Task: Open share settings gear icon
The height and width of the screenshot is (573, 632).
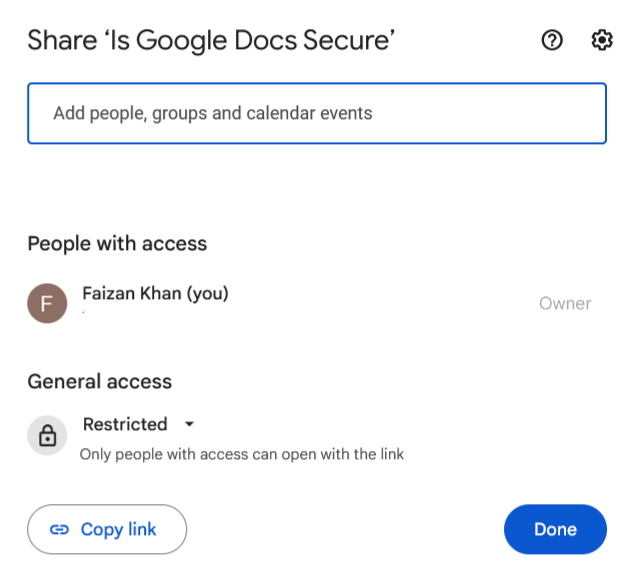Action: (602, 40)
